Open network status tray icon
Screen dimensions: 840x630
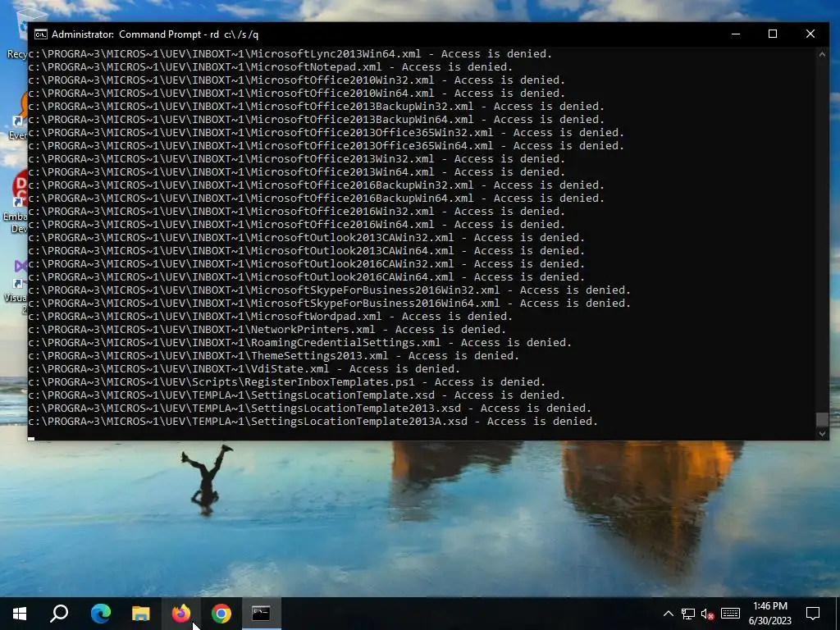point(688,614)
